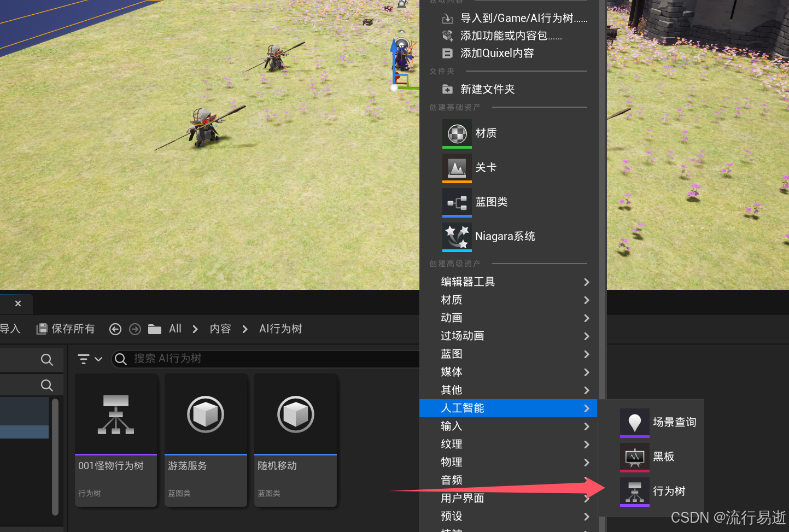Viewport: 789px width, 532px height.
Task: Expand the 编辑器工具 submenu
Action: pos(509,282)
